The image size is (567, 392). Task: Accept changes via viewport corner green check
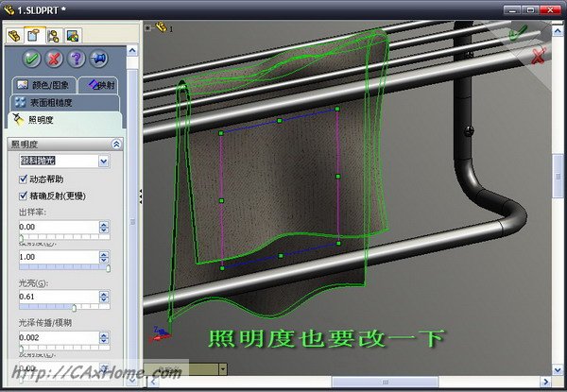(x=517, y=33)
